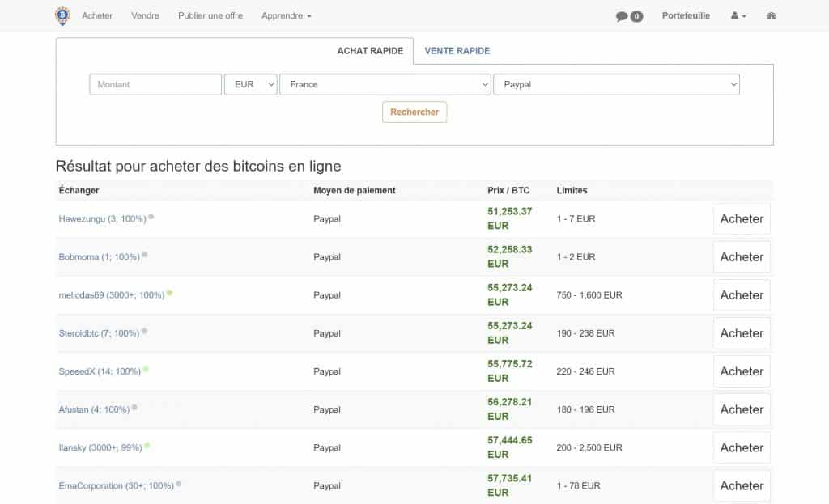Image resolution: width=829 pixels, height=504 pixels.
Task: Click the site logo icon
Action: click(x=62, y=15)
